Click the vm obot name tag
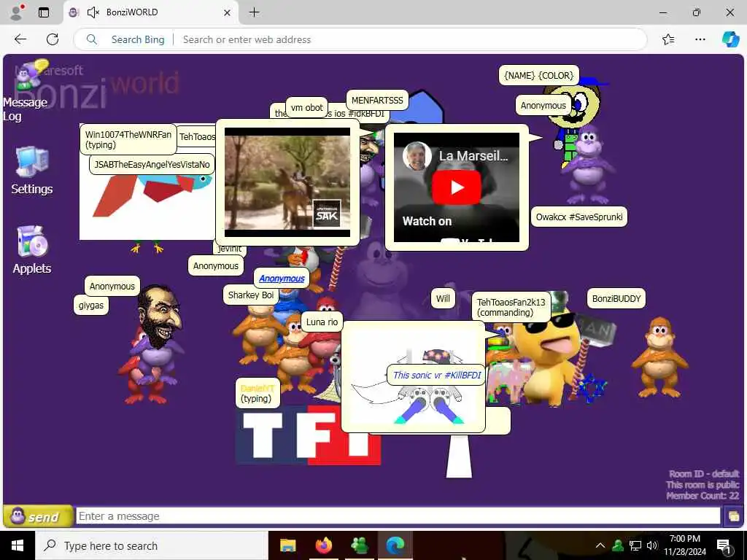 coord(307,108)
